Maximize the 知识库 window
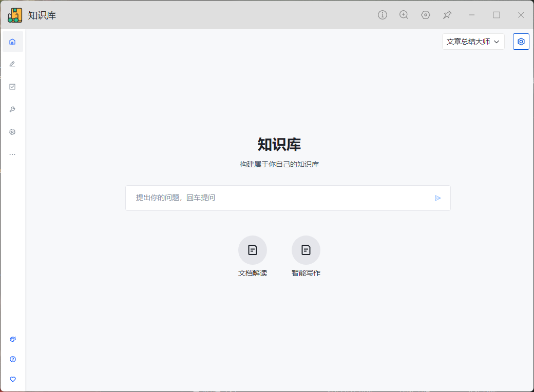 click(x=497, y=15)
